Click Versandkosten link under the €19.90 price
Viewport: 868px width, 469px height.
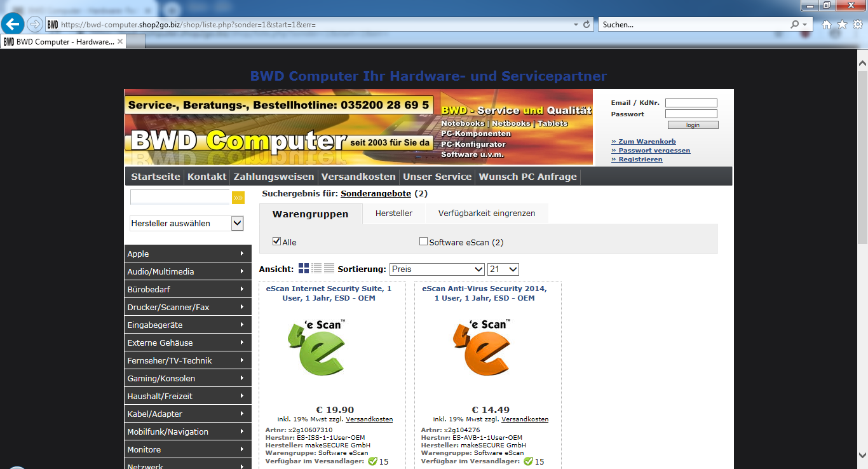[x=369, y=419]
